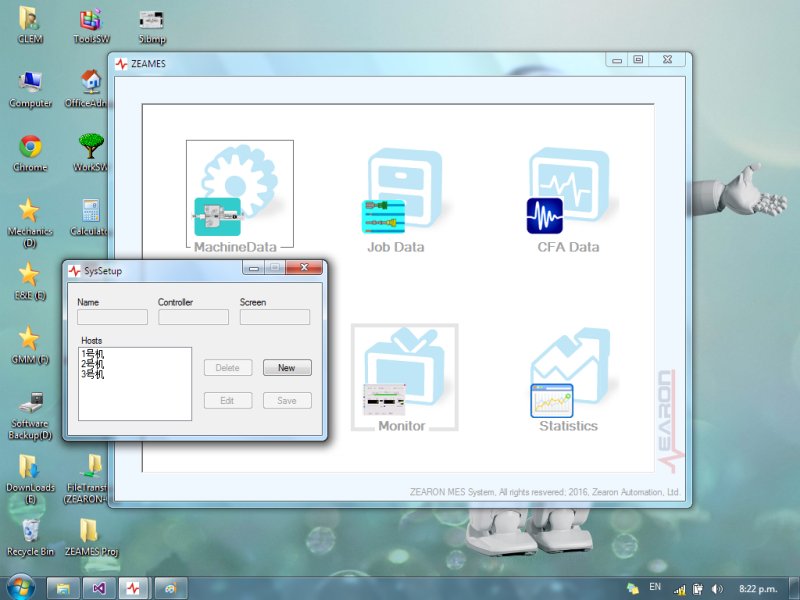Click the Controller input field
The width and height of the screenshot is (800, 600).
point(193,317)
